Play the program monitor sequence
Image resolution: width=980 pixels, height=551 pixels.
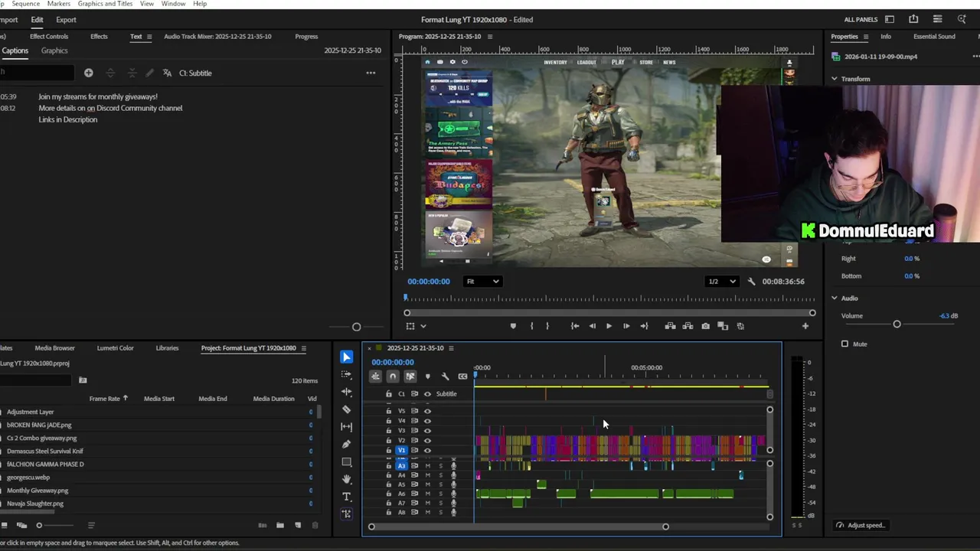(609, 326)
